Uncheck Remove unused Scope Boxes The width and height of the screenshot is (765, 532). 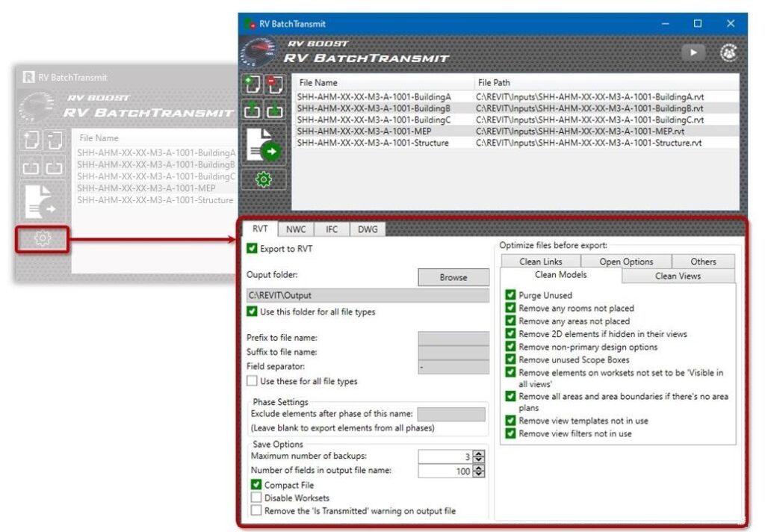[510, 359]
